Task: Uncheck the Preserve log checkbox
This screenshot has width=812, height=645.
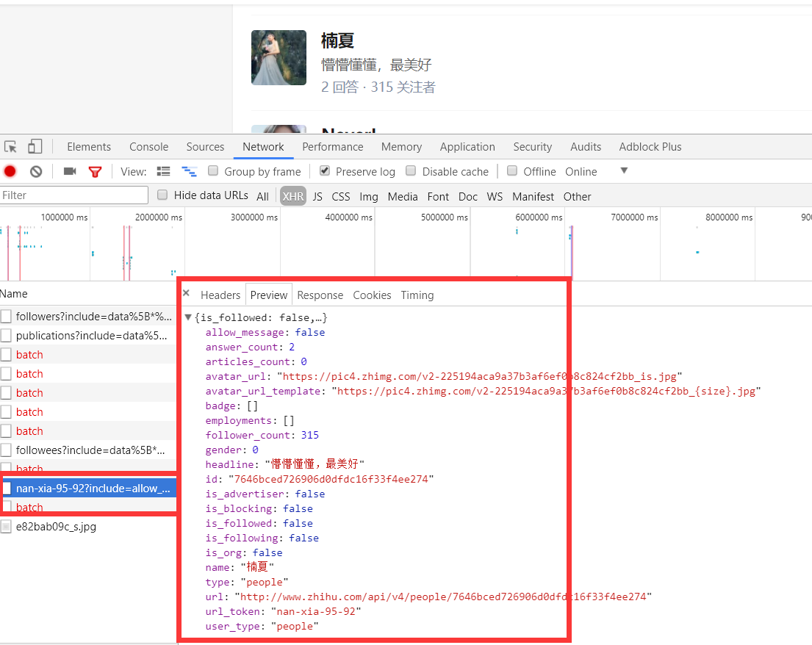Action: click(x=325, y=171)
